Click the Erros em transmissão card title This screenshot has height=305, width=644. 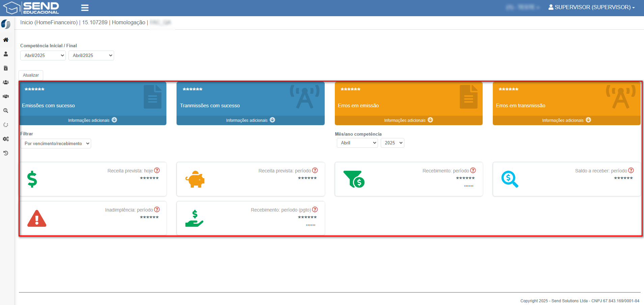pyautogui.click(x=520, y=106)
